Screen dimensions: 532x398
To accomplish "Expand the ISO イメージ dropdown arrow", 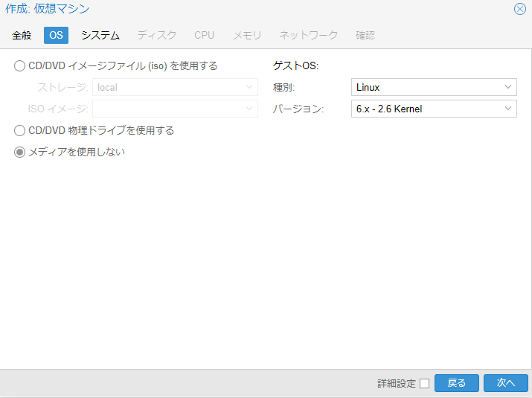I will click(249, 109).
